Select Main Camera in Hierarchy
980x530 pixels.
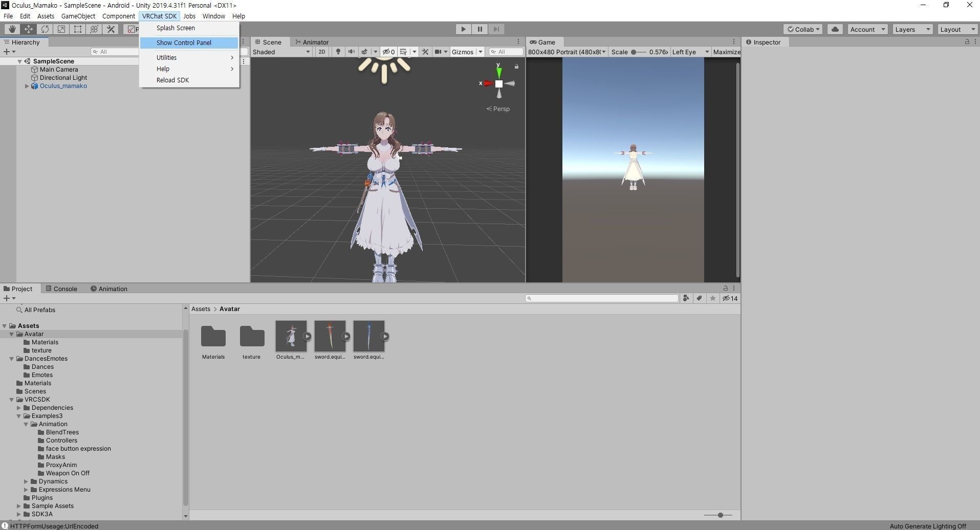59,70
